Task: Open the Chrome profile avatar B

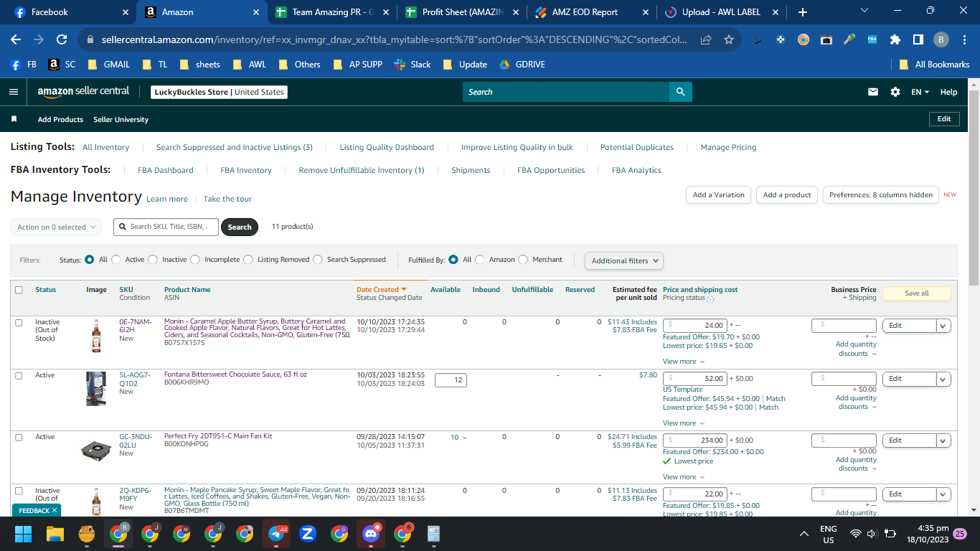Action: [941, 40]
